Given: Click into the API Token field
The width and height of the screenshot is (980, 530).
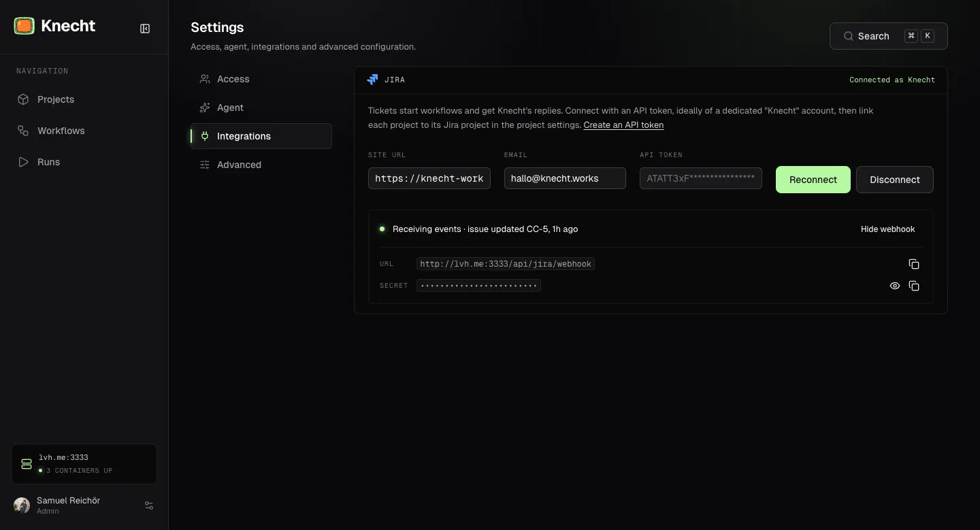Looking at the screenshot, I should pyautogui.click(x=700, y=178).
